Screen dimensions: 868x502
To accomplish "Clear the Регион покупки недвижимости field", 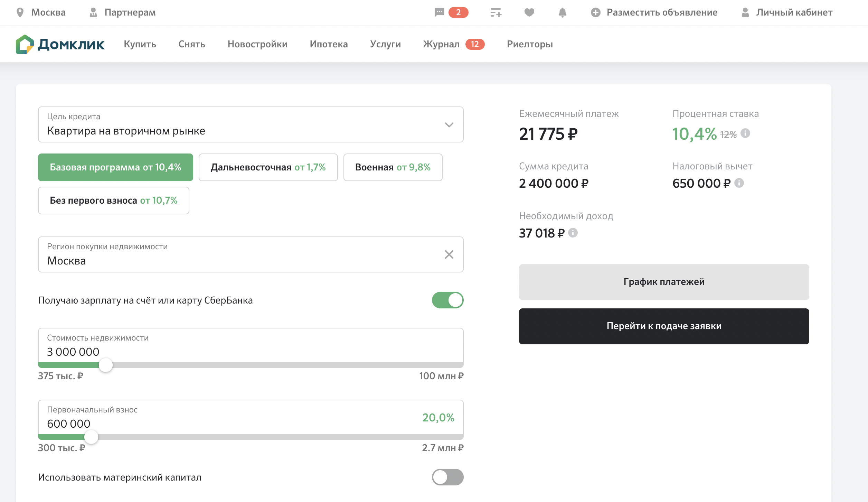I will coord(449,254).
